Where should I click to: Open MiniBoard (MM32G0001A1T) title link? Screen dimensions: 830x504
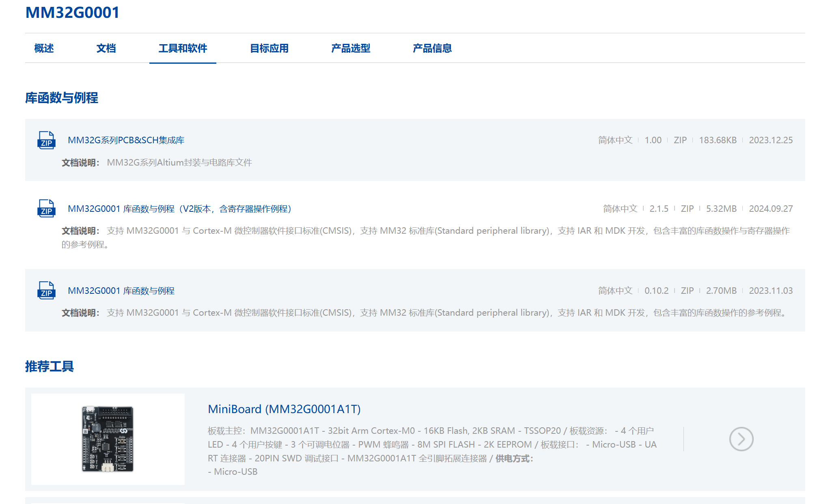click(x=284, y=409)
